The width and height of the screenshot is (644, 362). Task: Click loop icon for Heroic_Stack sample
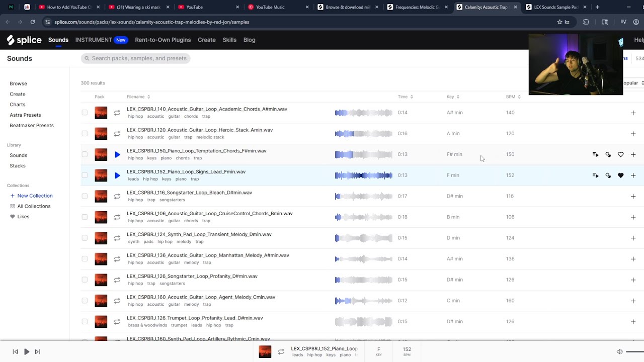click(x=117, y=134)
